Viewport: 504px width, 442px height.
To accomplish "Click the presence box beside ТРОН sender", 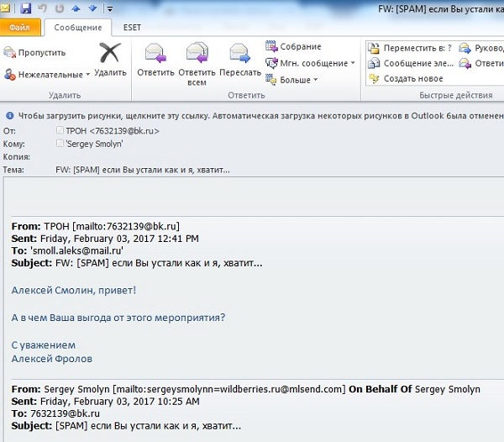I will (60, 130).
